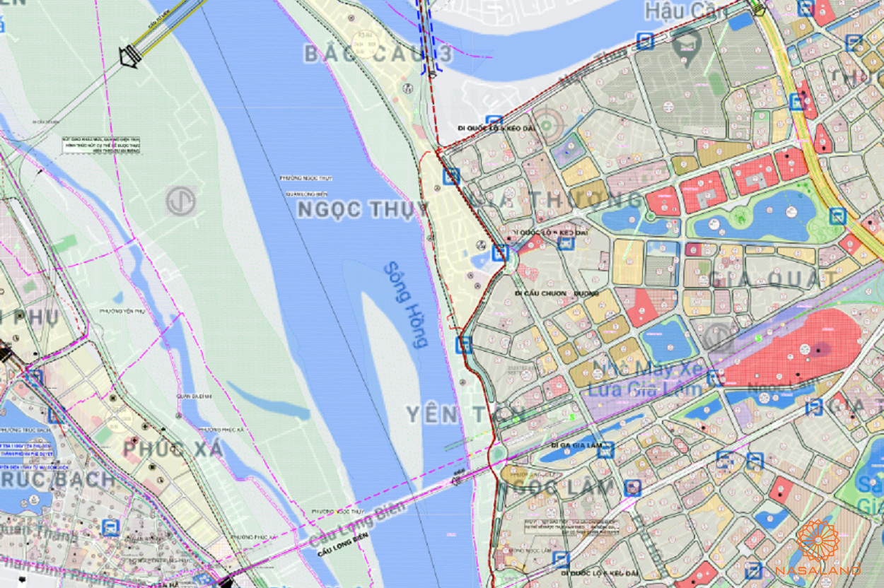The image size is (884, 588).
Task: Click the PHÚC XÁ area label
Action: point(173,448)
